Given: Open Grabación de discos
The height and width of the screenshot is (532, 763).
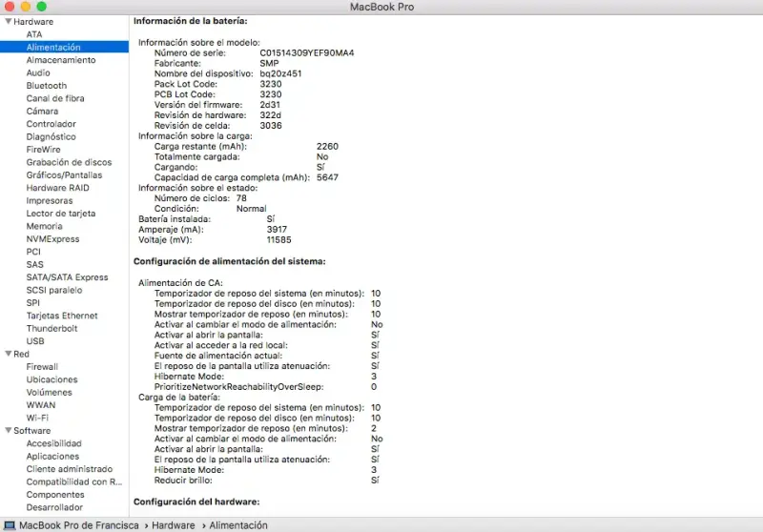Looking at the screenshot, I should (69, 162).
